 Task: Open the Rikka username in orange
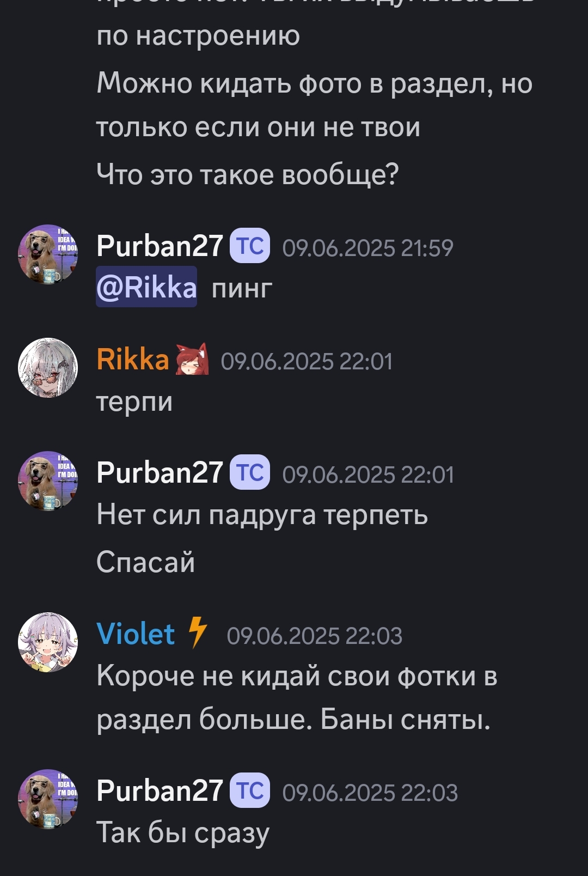(x=133, y=360)
